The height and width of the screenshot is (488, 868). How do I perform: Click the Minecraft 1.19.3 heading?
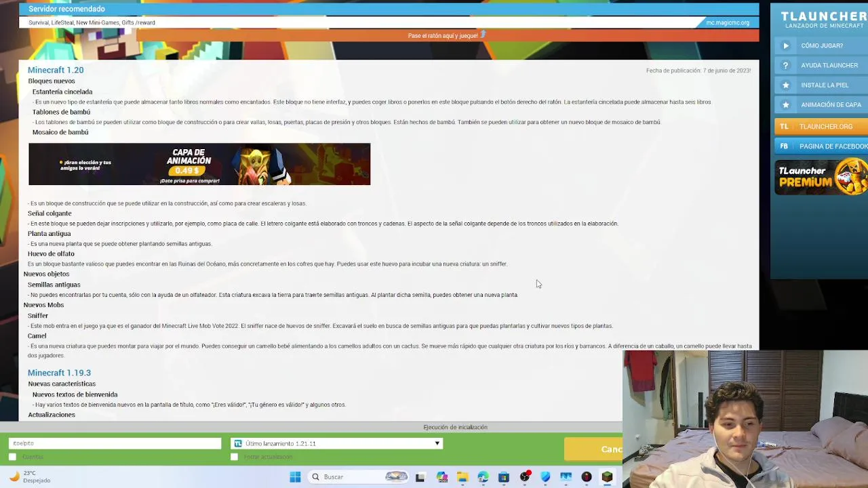pos(59,373)
